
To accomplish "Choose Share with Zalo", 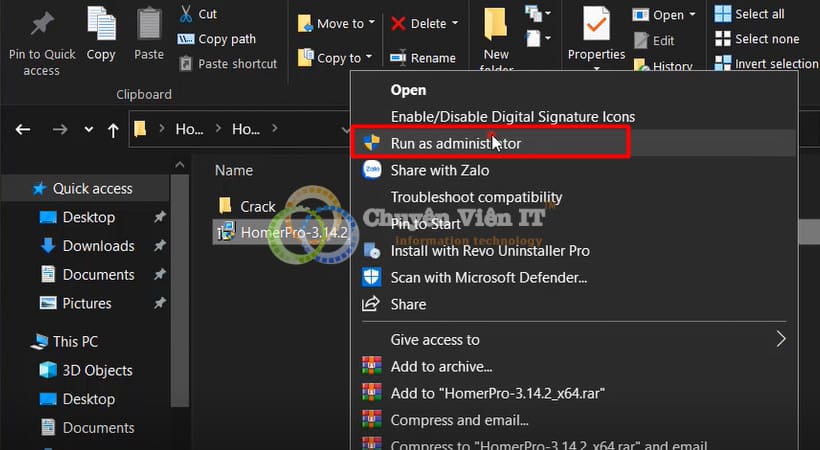I will tap(574, 170).
